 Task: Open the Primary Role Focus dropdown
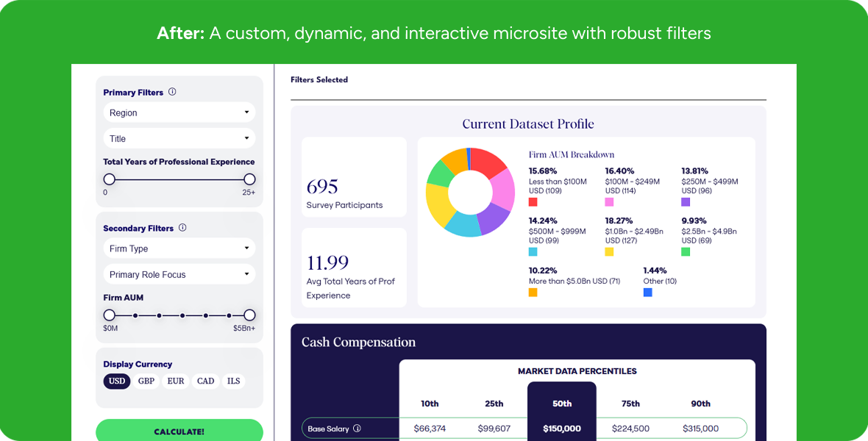[179, 274]
